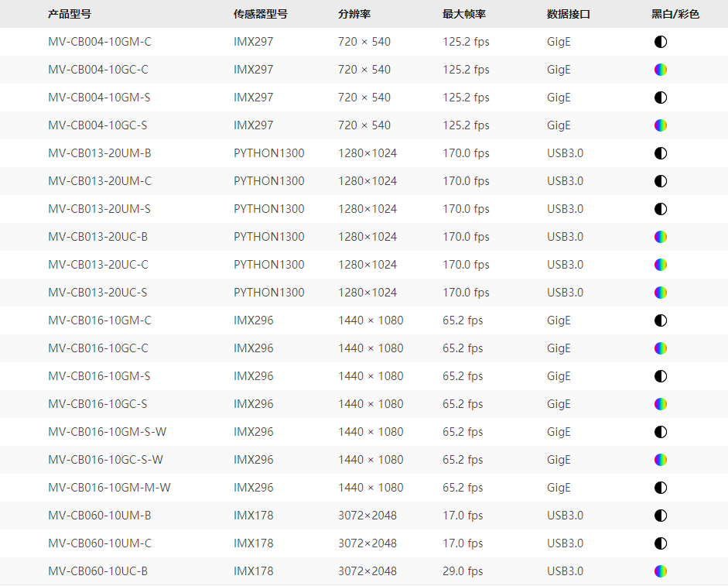Open the MV-CB013-20UM-C product link
This screenshot has height=586, width=728.
(100, 181)
